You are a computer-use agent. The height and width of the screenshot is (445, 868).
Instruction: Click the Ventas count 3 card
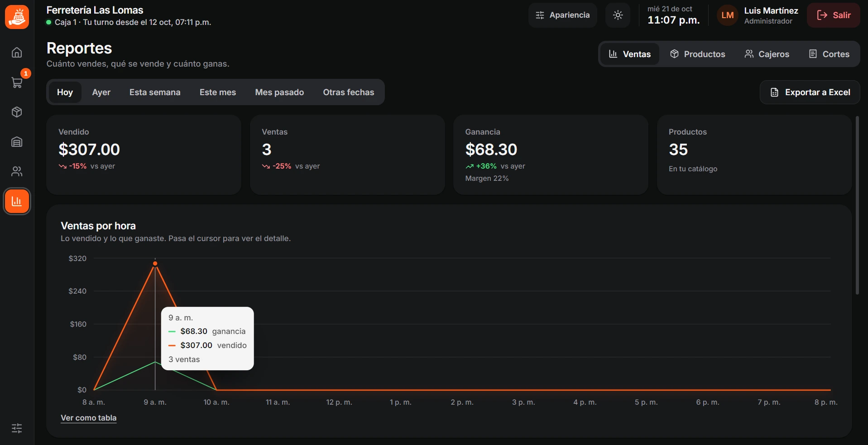click(347, 155)
